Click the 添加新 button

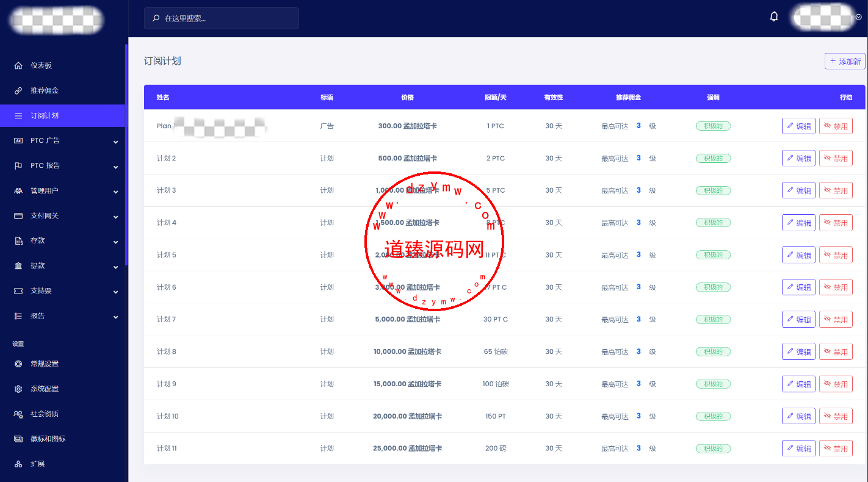click(845, 61)
